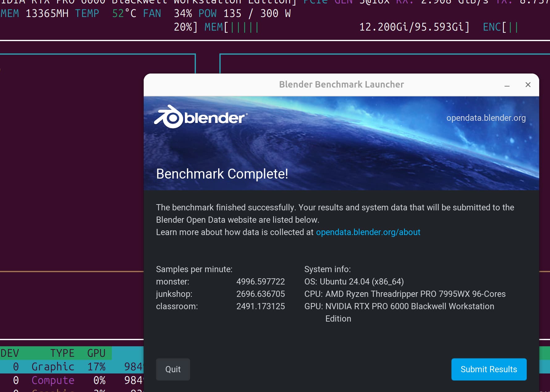Click the ENC usage bar in nvtop
This screenshot has height=392, width=550.
click(x=501, y=27)
